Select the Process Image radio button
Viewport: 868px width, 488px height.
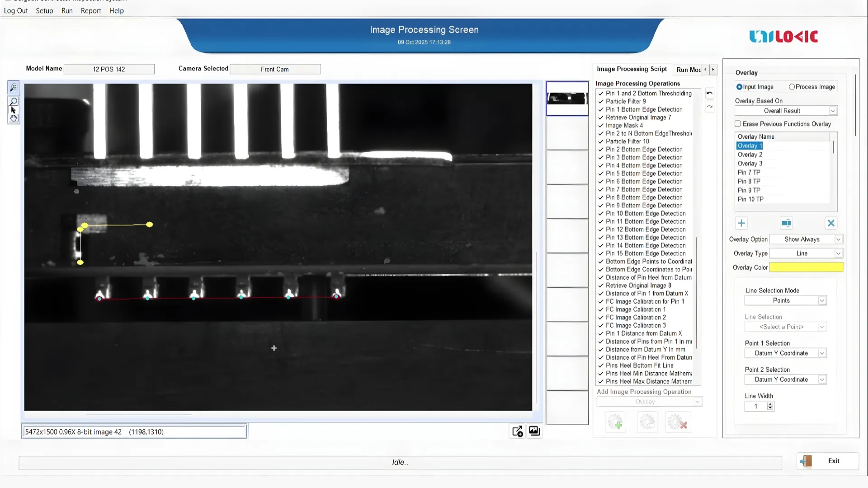(x=792, y=87)
